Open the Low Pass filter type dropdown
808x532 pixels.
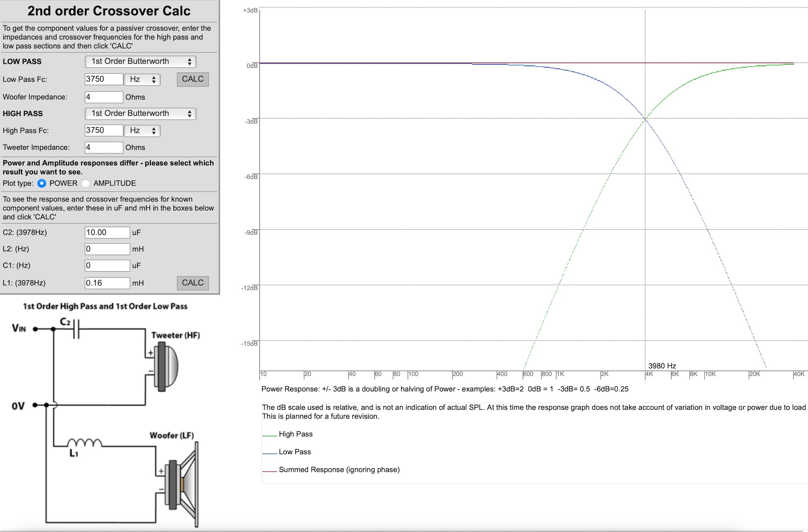(x=140, y=61)
